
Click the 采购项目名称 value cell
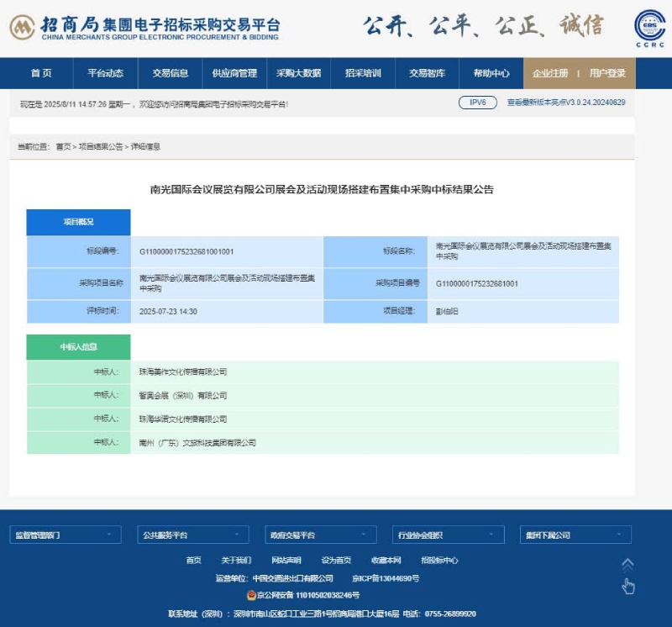point(227,283)
